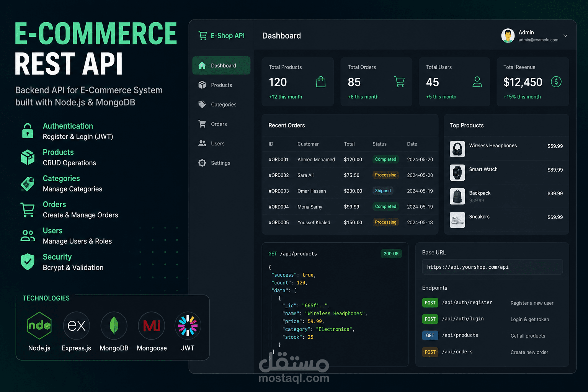Click customer name Sara Ali
Viewport: 588px width, 392px height.
click(x=305, y=175)
